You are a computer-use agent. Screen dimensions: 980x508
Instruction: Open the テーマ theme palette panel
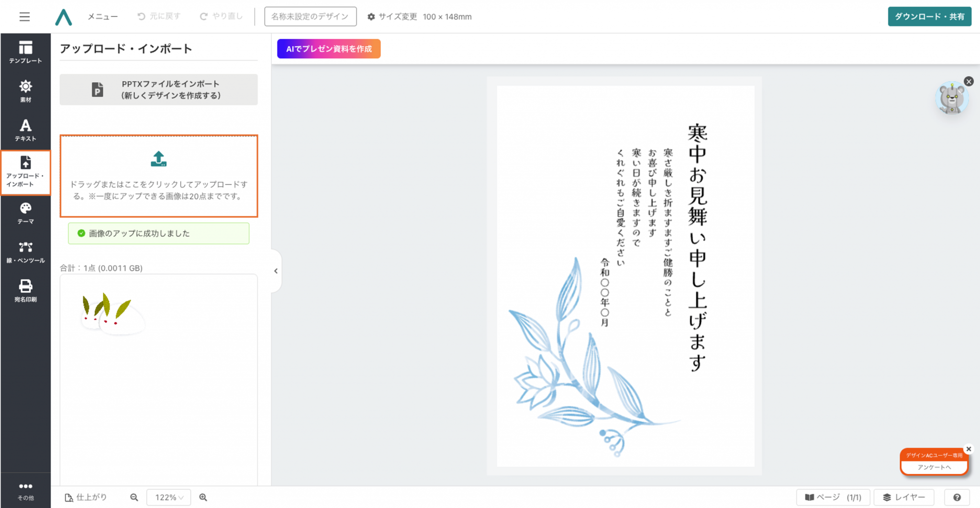[25, 213]
